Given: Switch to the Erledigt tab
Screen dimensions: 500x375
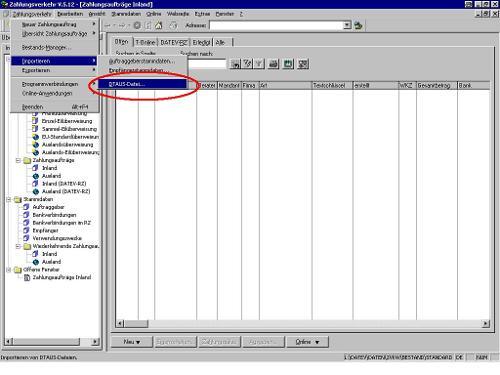Looking at the screenshot, I should [x=201, y=42].
